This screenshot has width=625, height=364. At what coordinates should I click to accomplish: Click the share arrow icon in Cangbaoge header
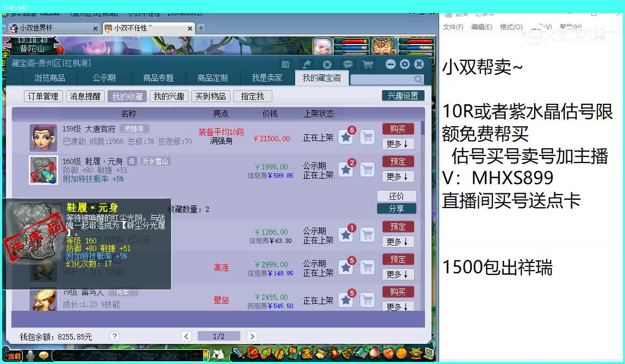click(x=307, y=64)
